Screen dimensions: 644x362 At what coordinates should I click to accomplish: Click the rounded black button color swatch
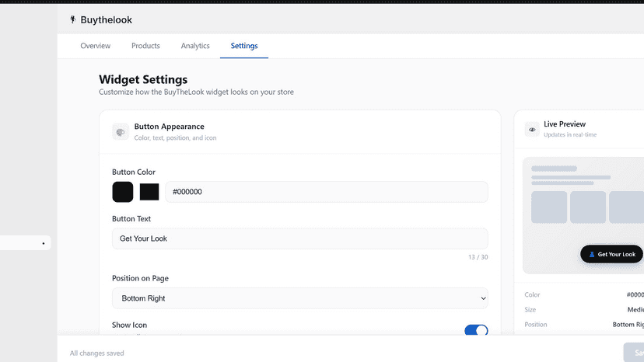point(123,192)
